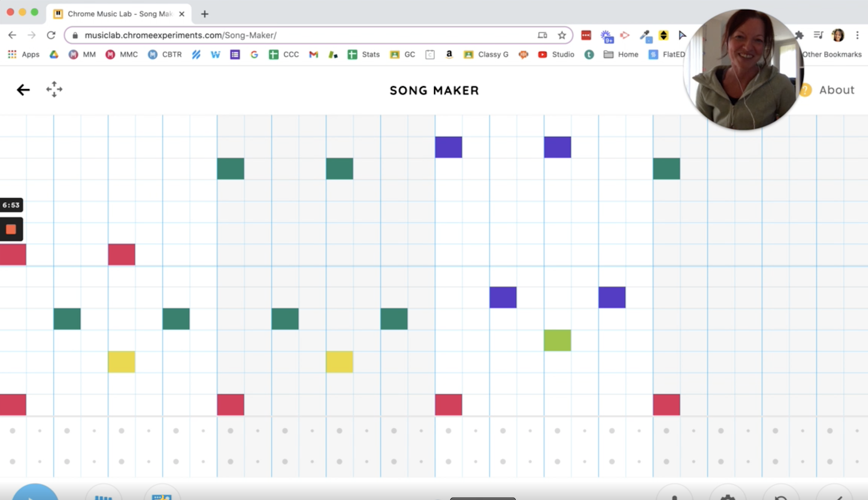Click the circular webcam video bubble
The width and height of the screenshot is (868, 500).
(x=743, y=69)
